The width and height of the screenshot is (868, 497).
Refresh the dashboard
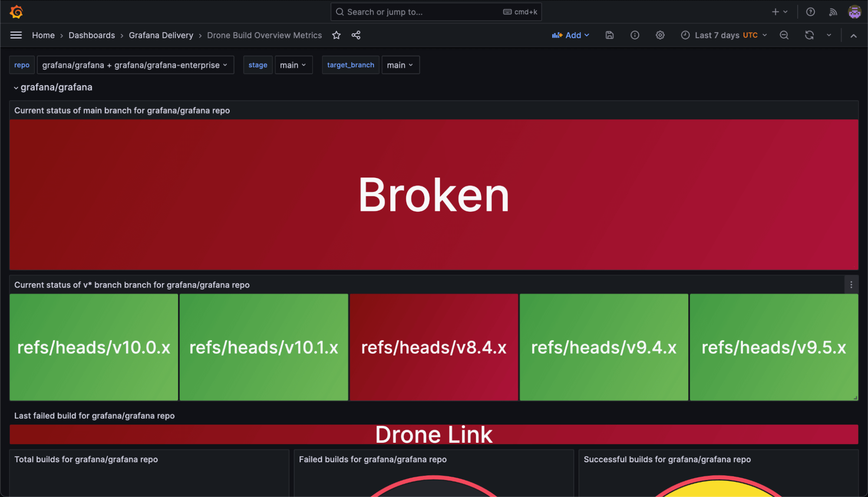(809, 35)
